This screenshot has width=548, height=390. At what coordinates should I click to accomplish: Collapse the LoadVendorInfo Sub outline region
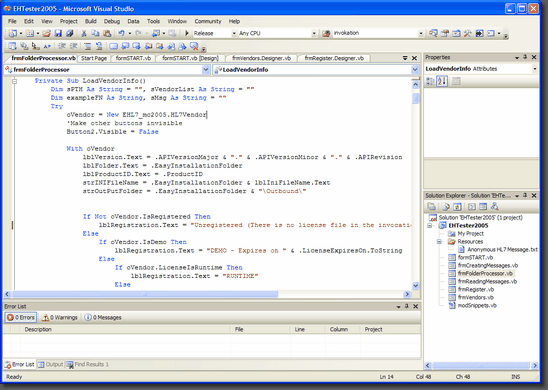coord(14,81)
